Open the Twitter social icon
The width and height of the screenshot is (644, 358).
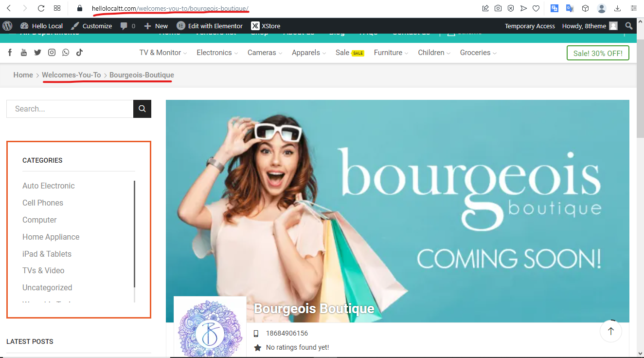tap(37, 53)
